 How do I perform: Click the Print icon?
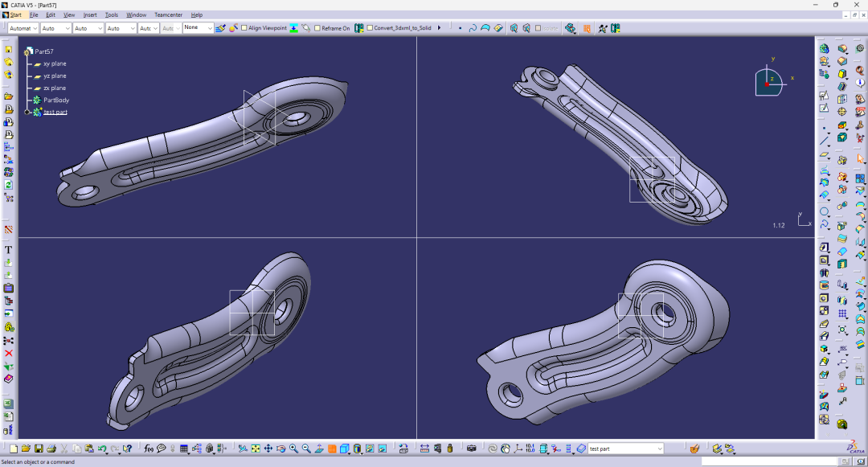pos(51,449)
